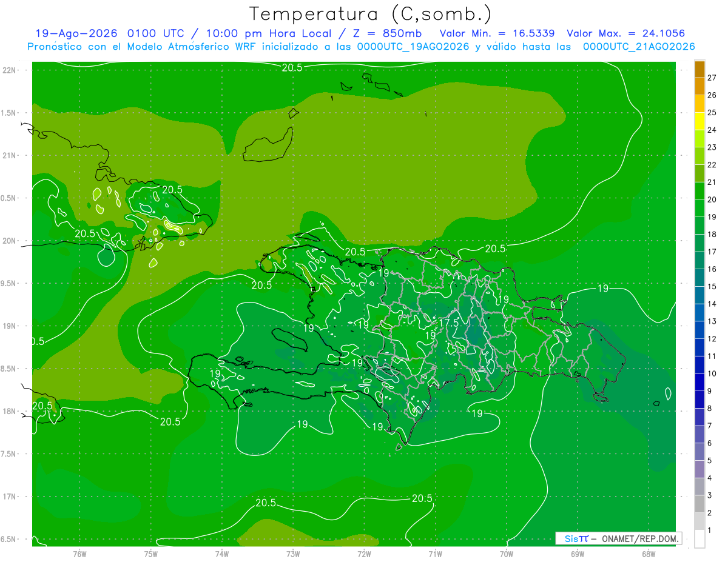The height and width of the screenshot is (562, 728).
Task: Click the clipped "1.5N" latitude axis label
Action: click(8, 113)
